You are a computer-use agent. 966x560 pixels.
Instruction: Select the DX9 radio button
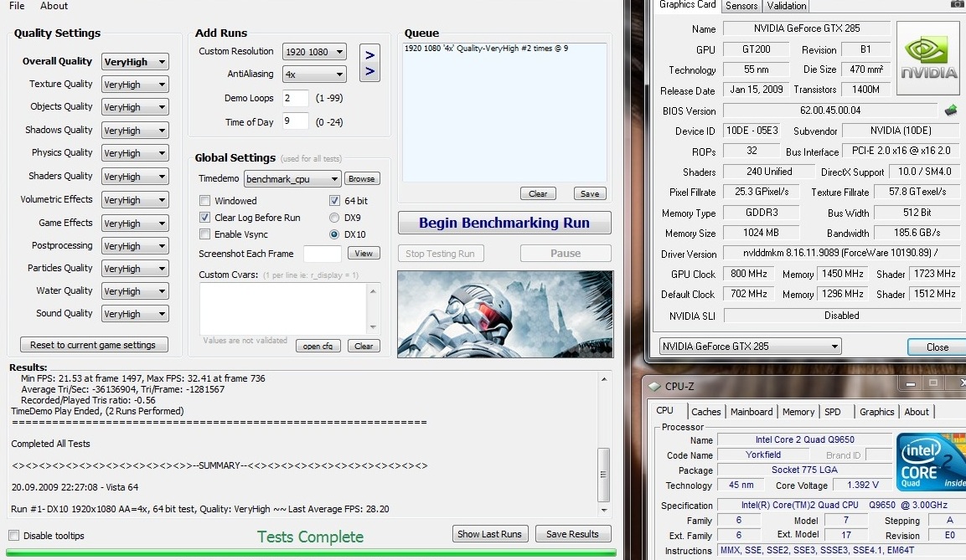[x=334, y=218]
